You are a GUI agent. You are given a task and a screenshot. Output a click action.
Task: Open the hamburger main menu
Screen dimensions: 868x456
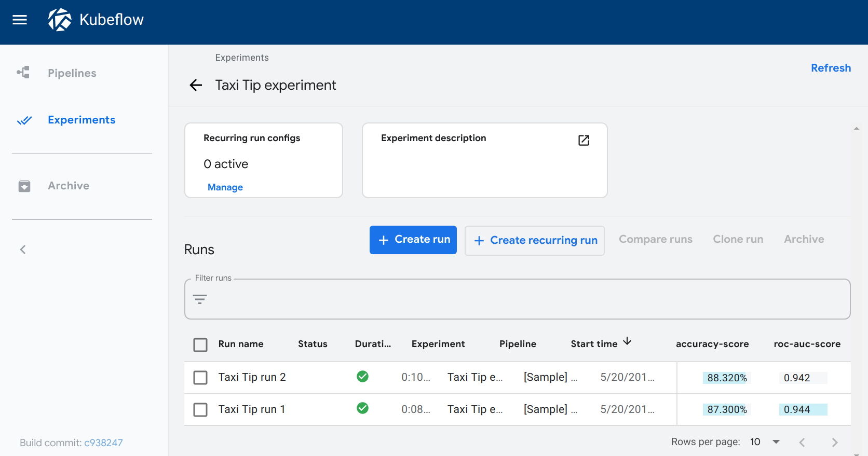tap(20, 20)
